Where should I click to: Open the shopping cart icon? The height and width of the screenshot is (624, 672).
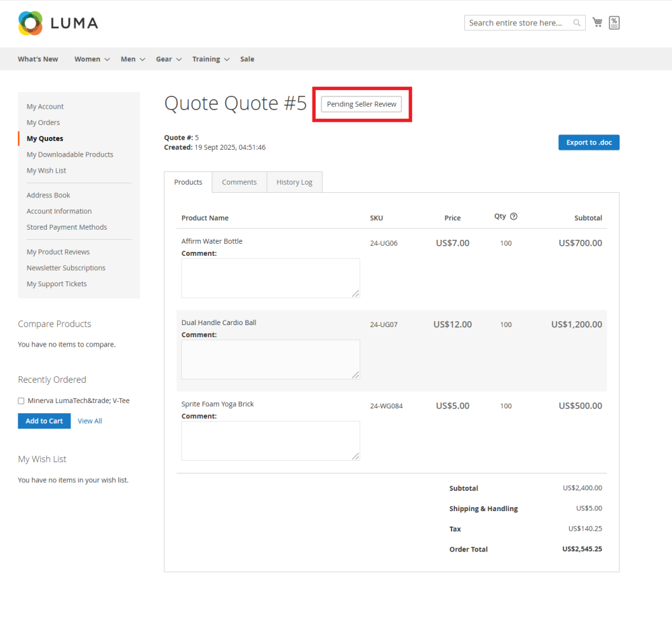(x=597, y=22)
